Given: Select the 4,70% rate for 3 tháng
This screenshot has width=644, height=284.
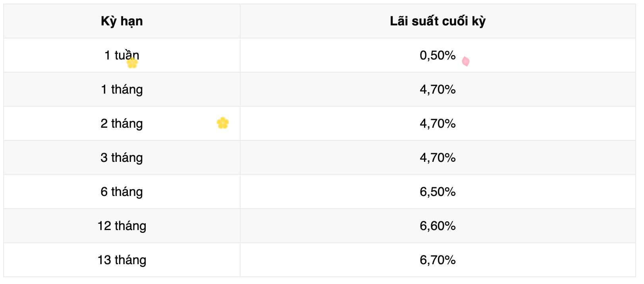Looking at the screenshot, I should click(438, 157).
